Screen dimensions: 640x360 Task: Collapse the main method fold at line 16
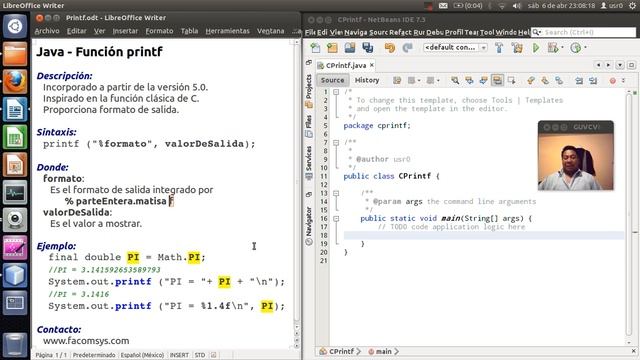pyautogui.click(x=336, y=219)
